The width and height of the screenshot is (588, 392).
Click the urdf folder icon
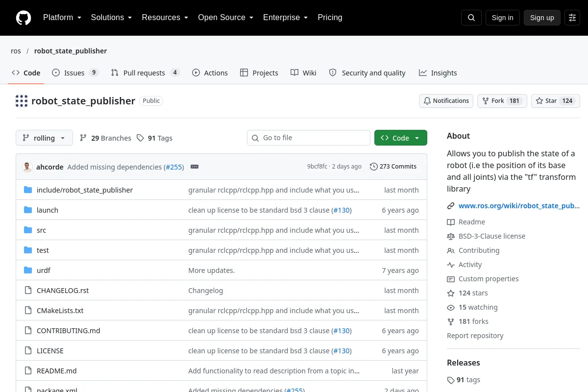click(28, 270)
